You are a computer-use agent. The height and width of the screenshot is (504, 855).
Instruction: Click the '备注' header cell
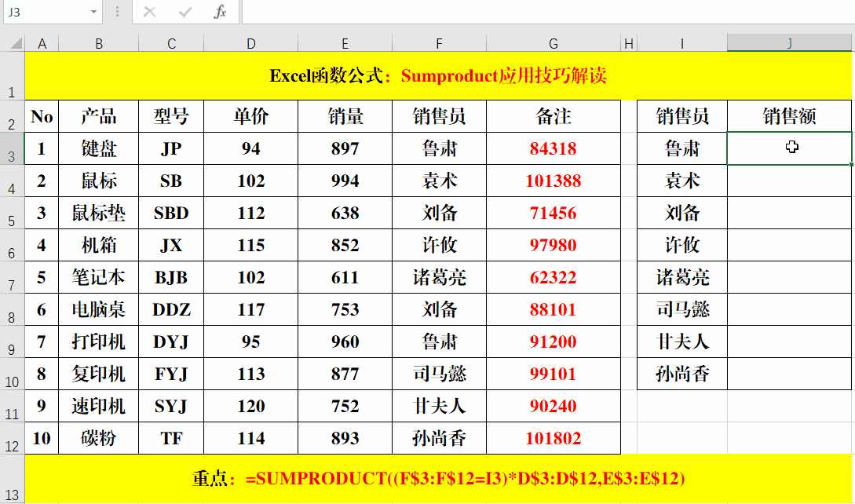pyautogui.click(x=554, y=116)
